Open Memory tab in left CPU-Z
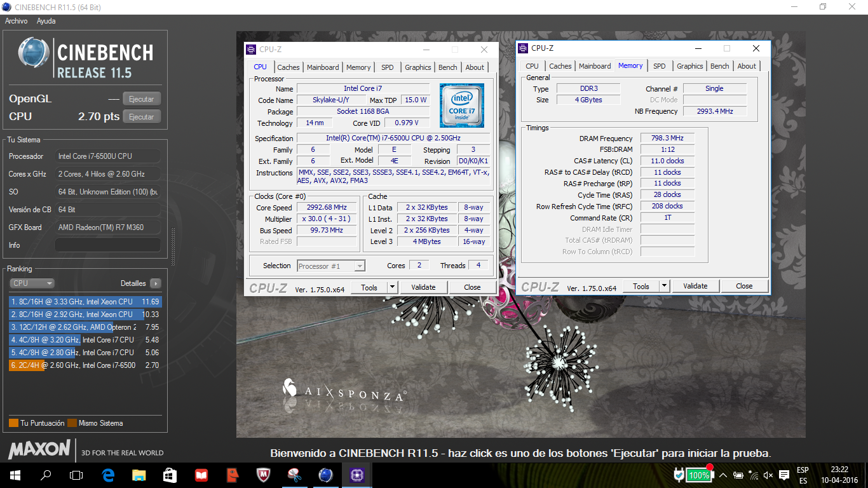 coord(358,67)
